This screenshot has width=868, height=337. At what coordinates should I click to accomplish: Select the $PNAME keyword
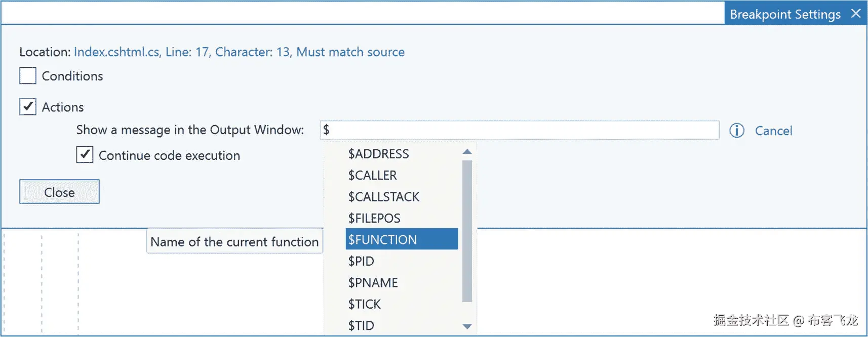373,282
